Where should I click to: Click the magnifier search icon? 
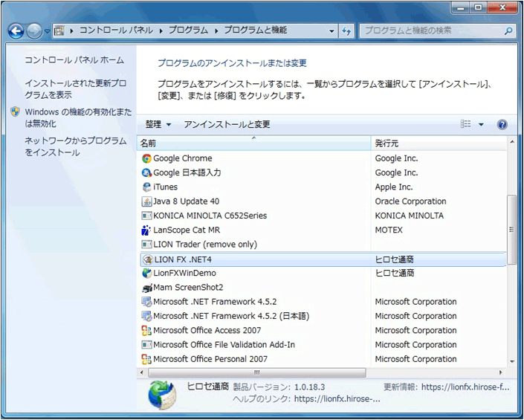(508, 31)
